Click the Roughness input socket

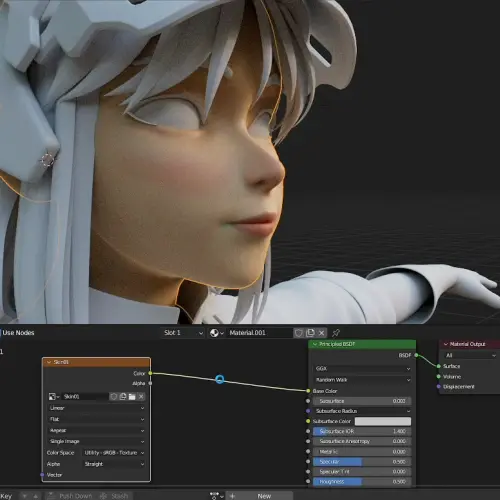coord(308,481)
